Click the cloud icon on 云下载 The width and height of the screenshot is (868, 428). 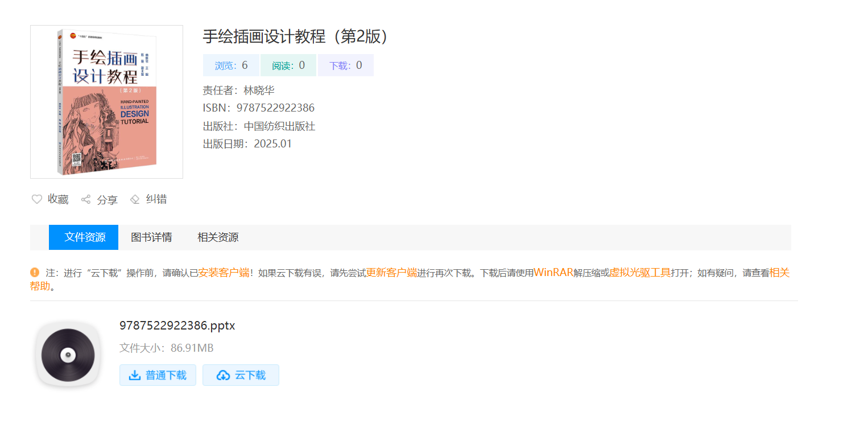coord(224,375)
